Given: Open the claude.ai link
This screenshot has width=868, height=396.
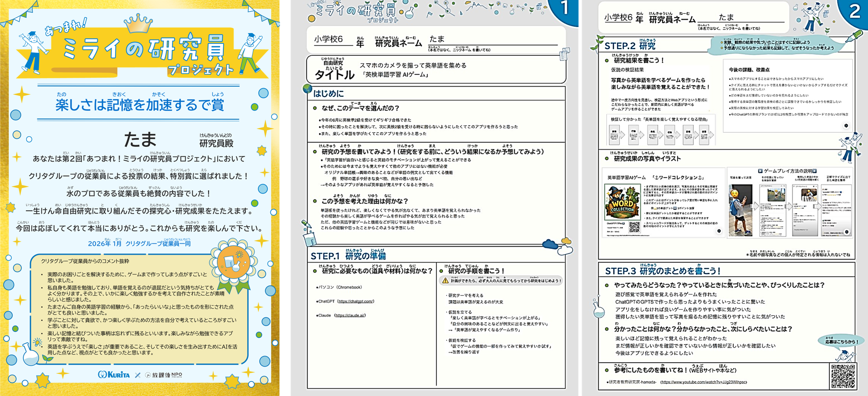Looking at the screenshot, I should [x=350, y=315].
